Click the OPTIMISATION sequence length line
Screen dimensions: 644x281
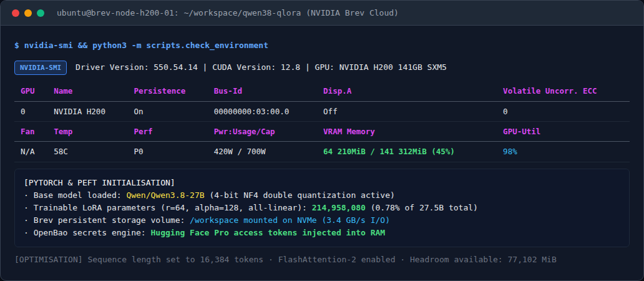click(285, 260)
